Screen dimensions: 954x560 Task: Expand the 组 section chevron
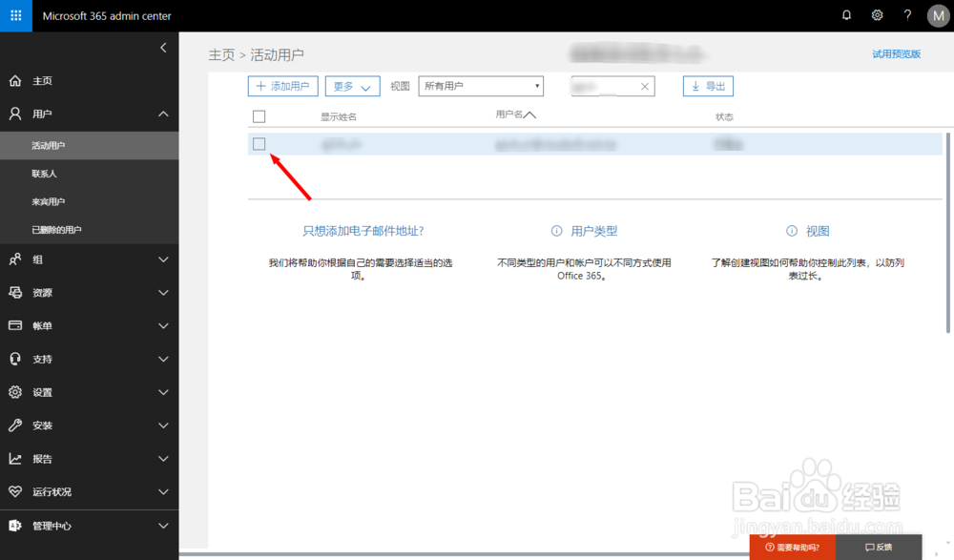163,259
